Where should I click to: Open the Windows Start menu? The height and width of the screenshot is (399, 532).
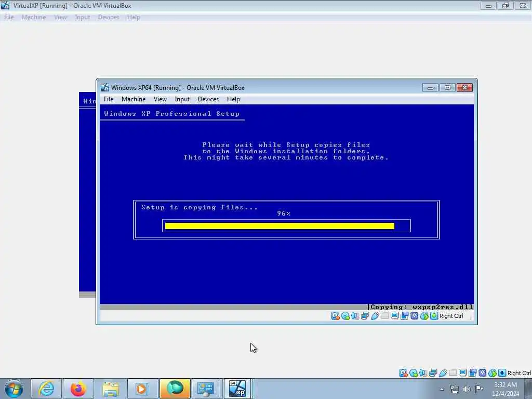(x=14, y=389)
